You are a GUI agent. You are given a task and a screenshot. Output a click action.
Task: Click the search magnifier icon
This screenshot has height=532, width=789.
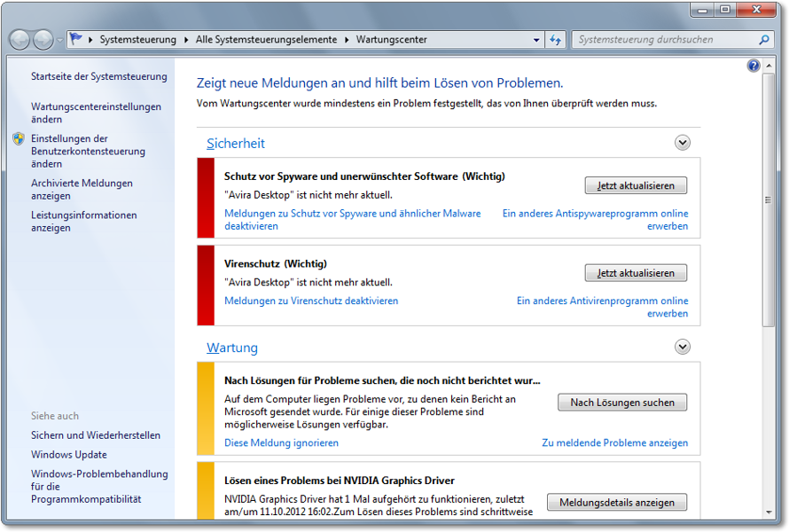(x=764, y=40)
